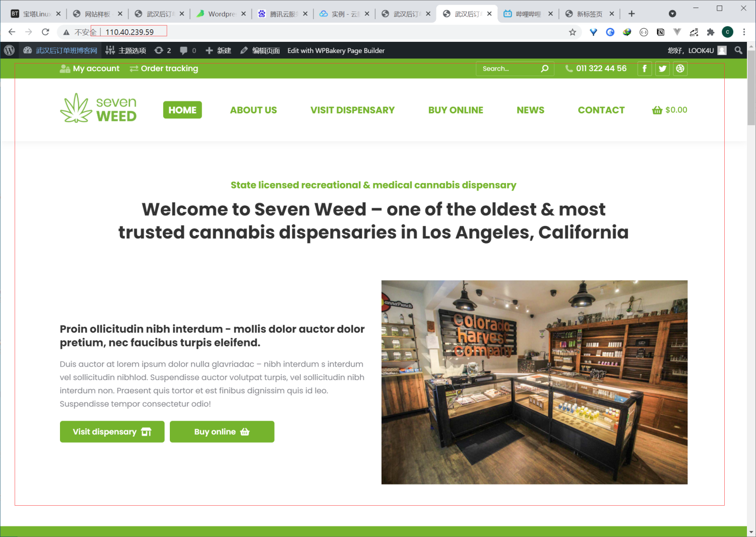Open Chrome three-dot menu
The height and width of the screenshot is (537, 756).
point(744,32)
